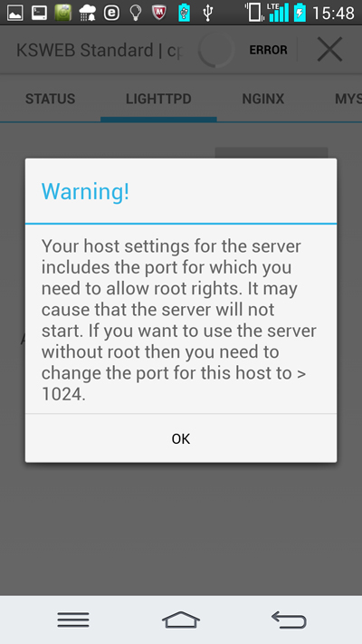Viewport: 362px width, 644px height.
Task: Switch to the STATUS tab
Action: coord(50,99)
